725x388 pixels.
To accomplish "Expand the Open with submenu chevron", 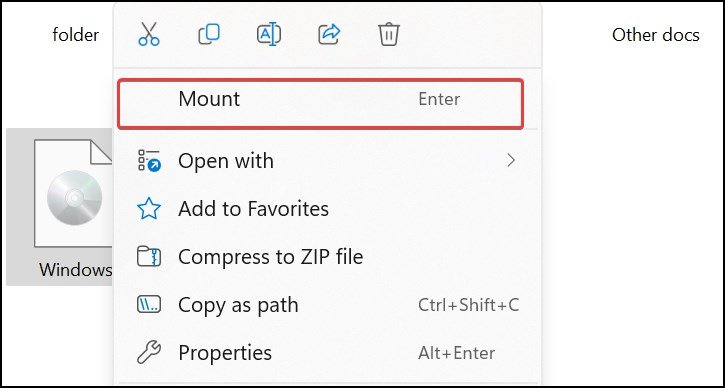I will point(510,160).
